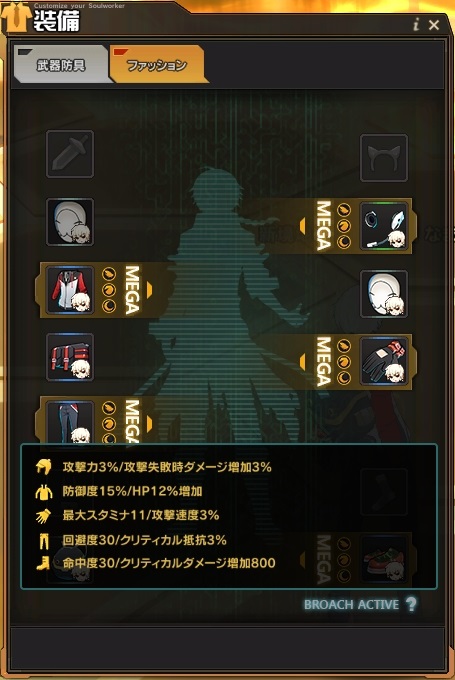Switch to the 武器防具 tab
Image resolution: width=455 pixels, height=680 pixels.
click(61, 65)
